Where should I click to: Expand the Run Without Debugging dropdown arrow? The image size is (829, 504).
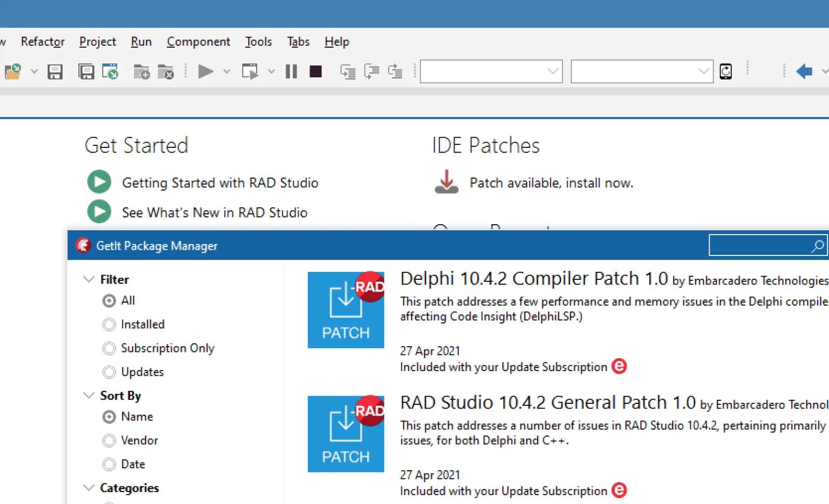tap(271, 71)
